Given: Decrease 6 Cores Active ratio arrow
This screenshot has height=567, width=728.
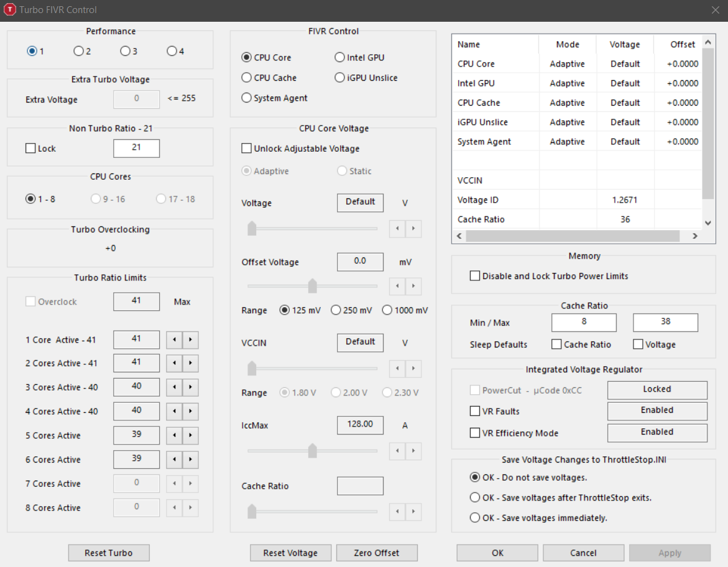Looking at the screenshot, I should [174, 459].
